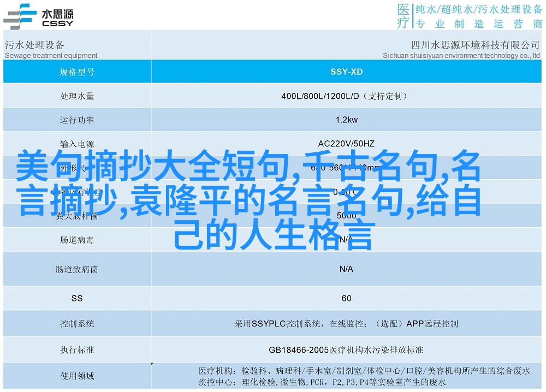Click the CSSY company logo

coord(38,16)
